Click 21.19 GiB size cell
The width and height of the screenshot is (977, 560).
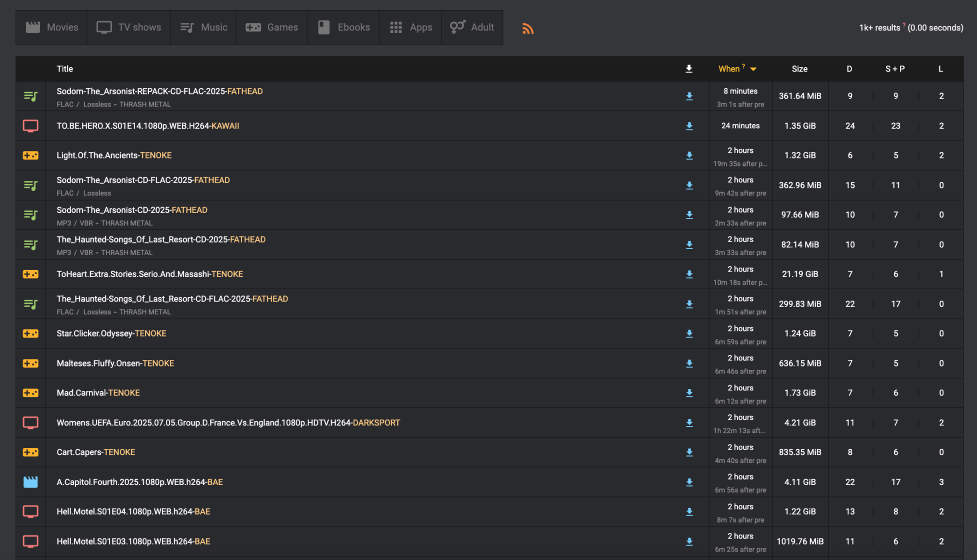coord(800,274)
